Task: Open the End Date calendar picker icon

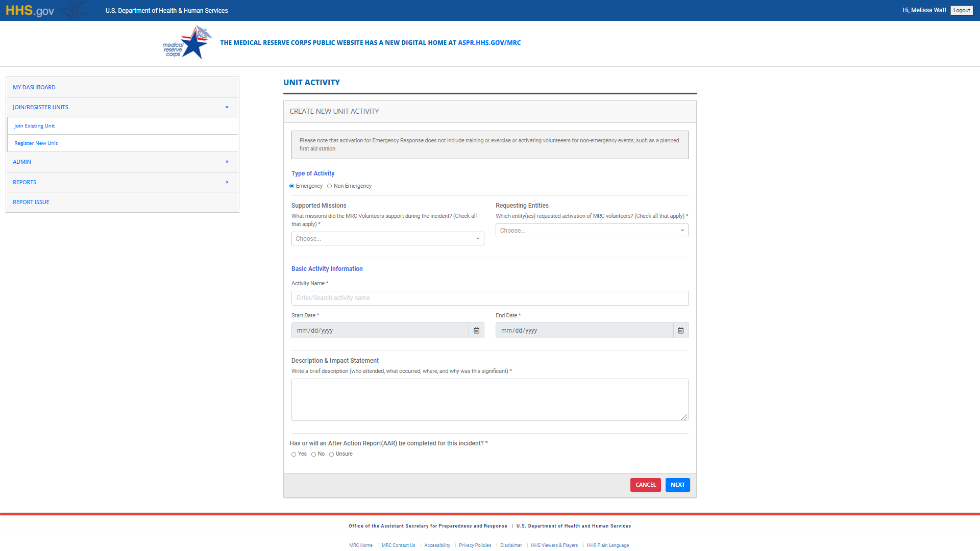Action: tap(680, 331)
